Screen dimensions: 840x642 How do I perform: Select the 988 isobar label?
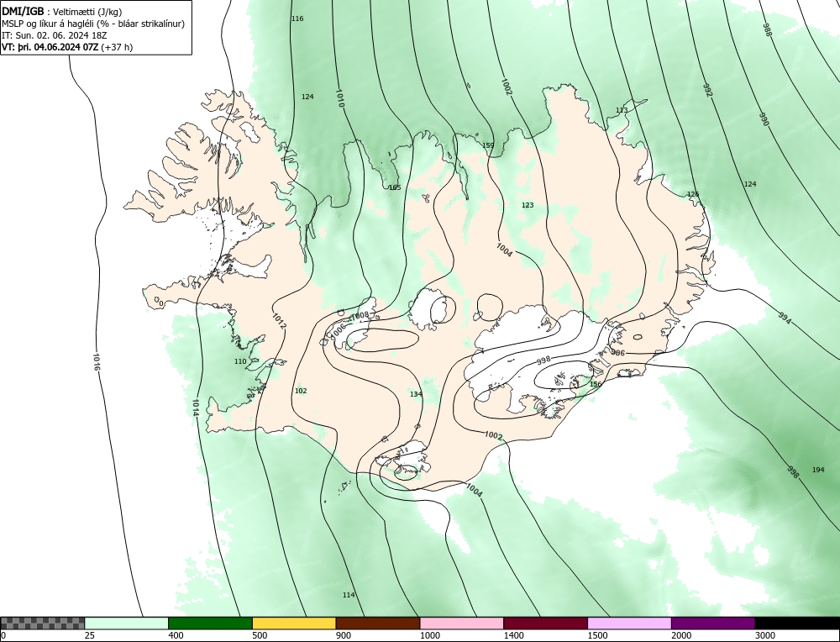pyautogui.click(x=767, y=29)
